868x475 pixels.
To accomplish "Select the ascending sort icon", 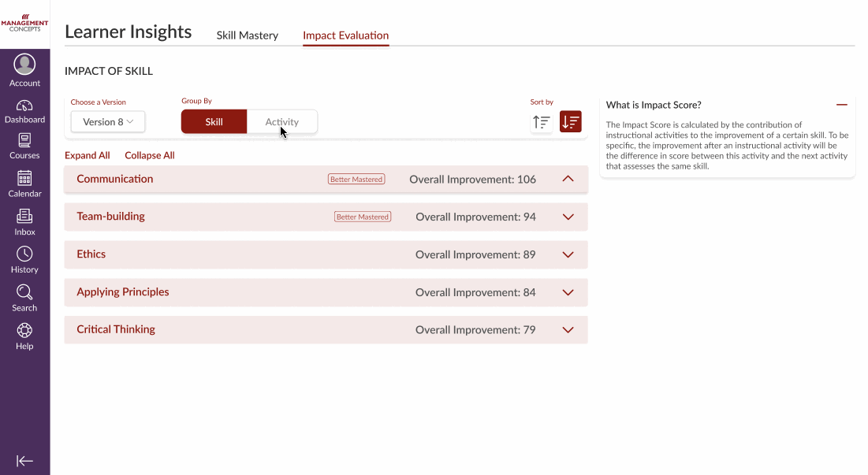I will pos(541,122).
